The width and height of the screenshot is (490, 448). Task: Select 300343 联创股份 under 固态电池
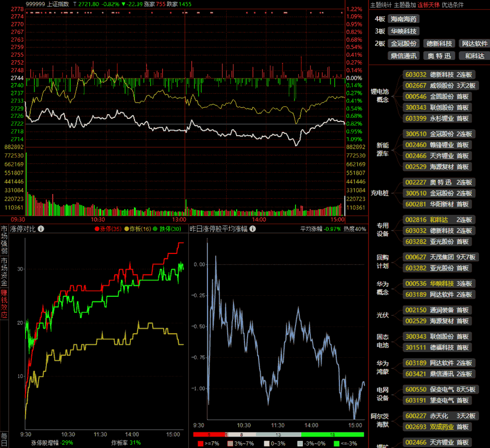pyautogui.click(x=437, y=336)
